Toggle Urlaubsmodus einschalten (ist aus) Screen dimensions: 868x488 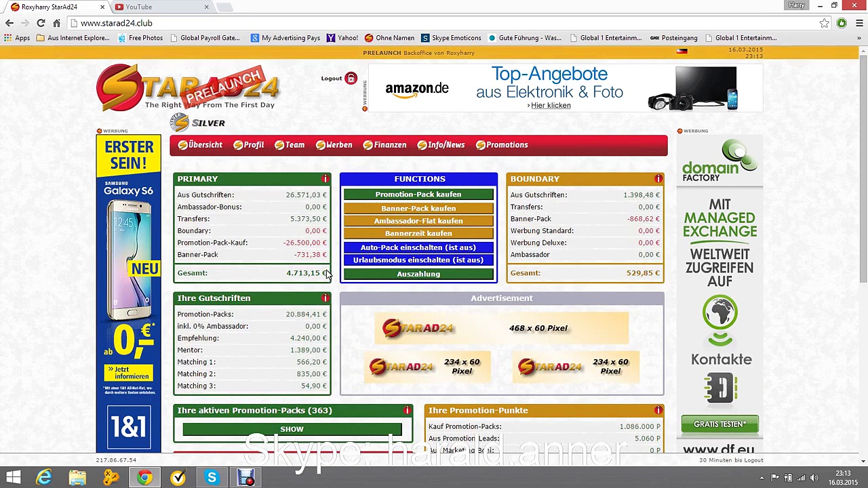(x=418, y=260)
